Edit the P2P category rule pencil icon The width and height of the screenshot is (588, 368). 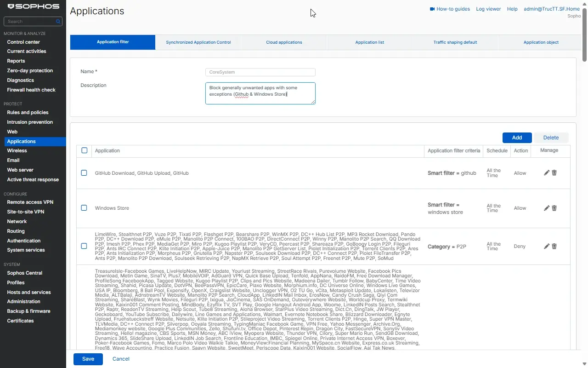(547, 246)
